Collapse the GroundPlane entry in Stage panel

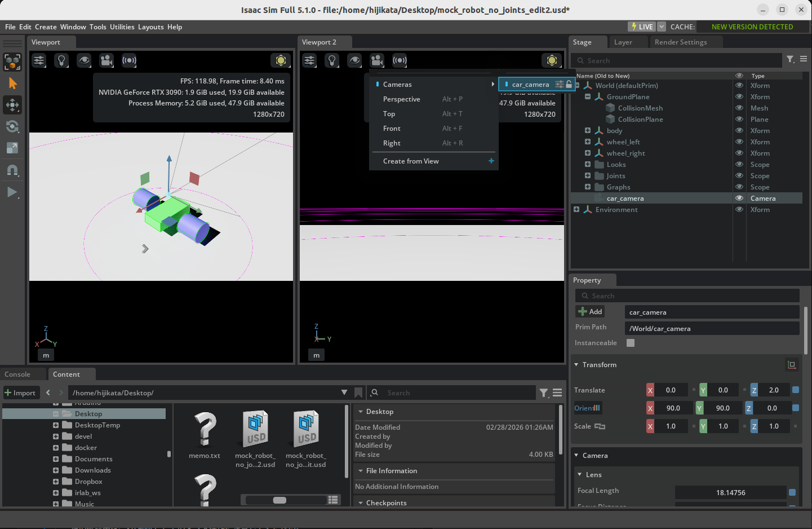(x=587, y=96)
